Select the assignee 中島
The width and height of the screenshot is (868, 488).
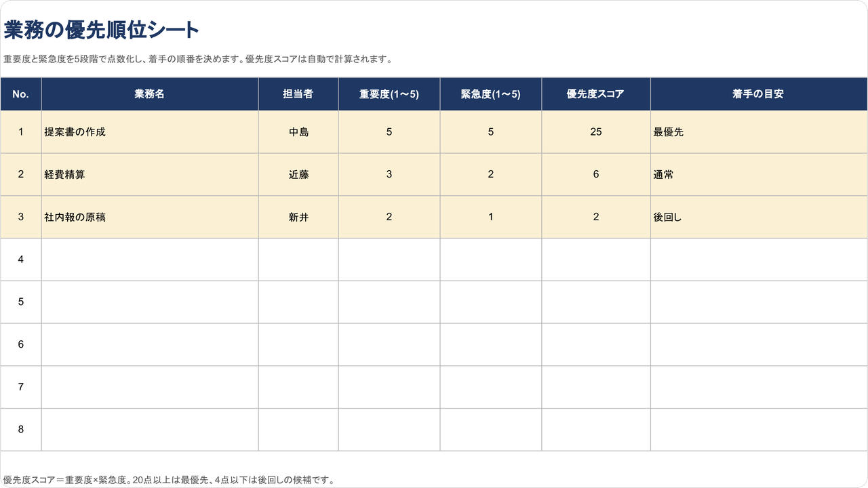click(298, 132)
